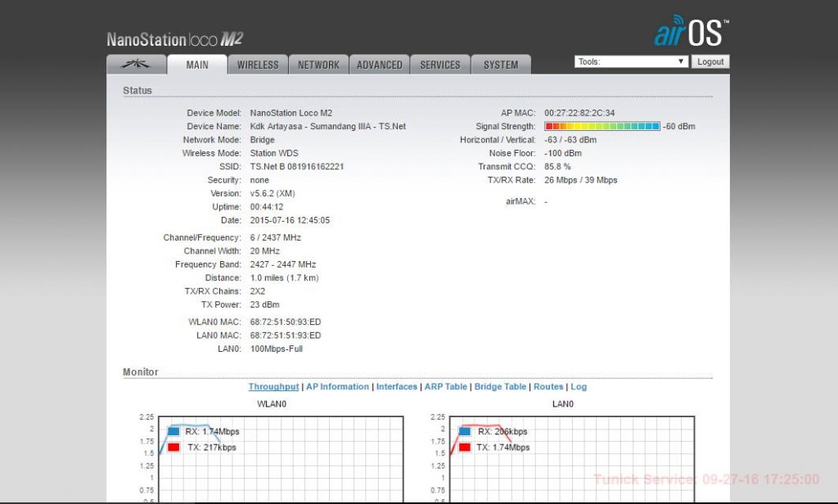The image size is (838, 504).
Task: Click the red TX legend square in WLAN0 chart
Action: pyautogui.click(x=173, y=448)
